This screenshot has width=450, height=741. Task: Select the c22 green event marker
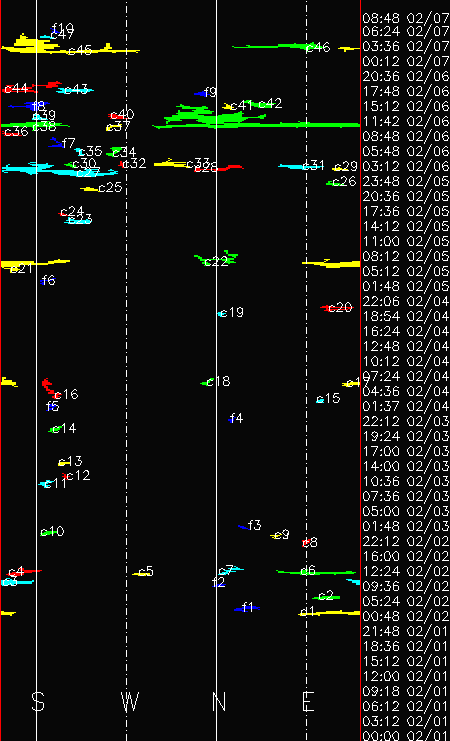216,258
